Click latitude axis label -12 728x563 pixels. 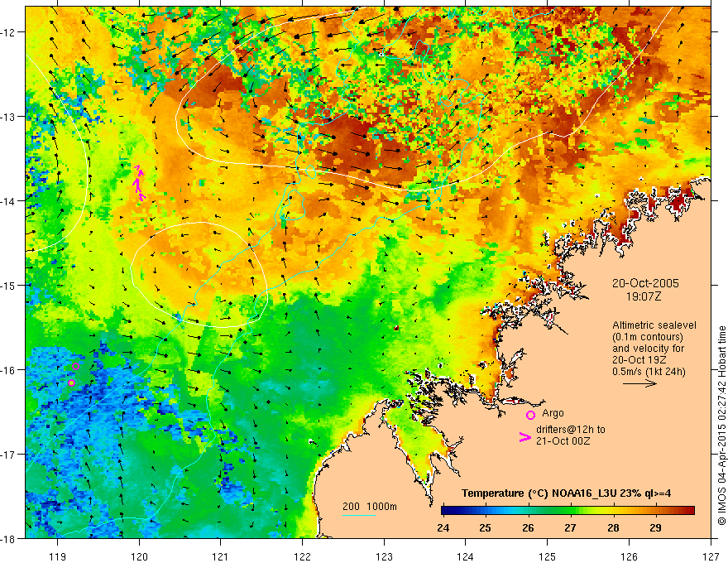8,32
